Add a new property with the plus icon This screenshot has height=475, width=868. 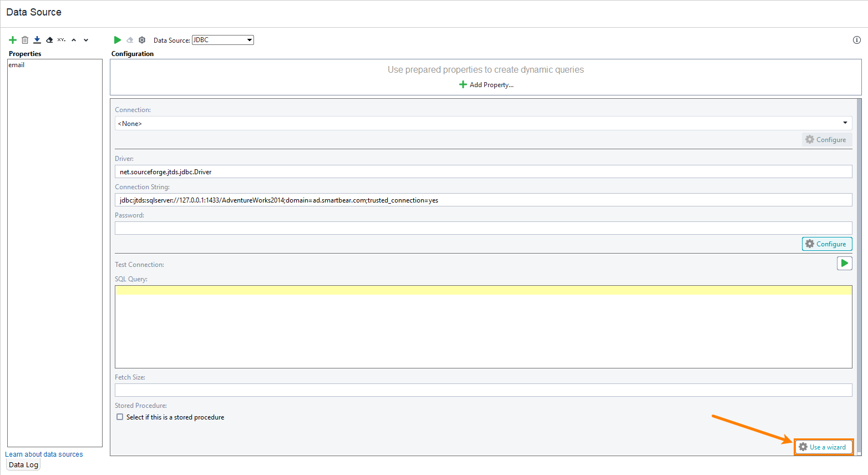pyautogui.click(x=12, y=39)
